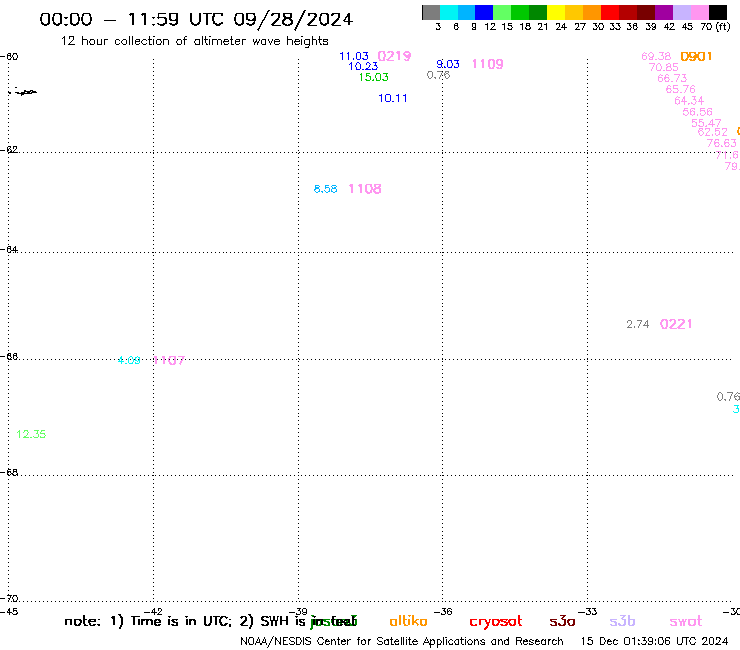
Task: Pick the yellow 24 ft swatch
Action: 556,12
